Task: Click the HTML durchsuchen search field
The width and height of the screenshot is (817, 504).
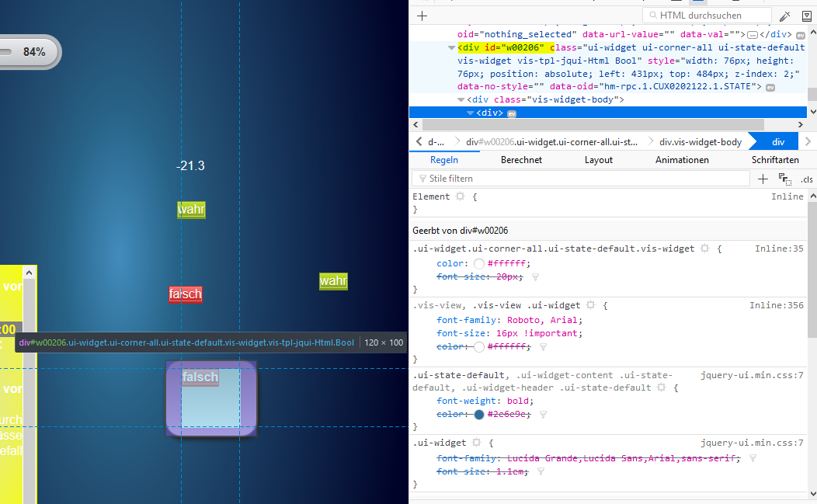Action: (x=711, y=16)
